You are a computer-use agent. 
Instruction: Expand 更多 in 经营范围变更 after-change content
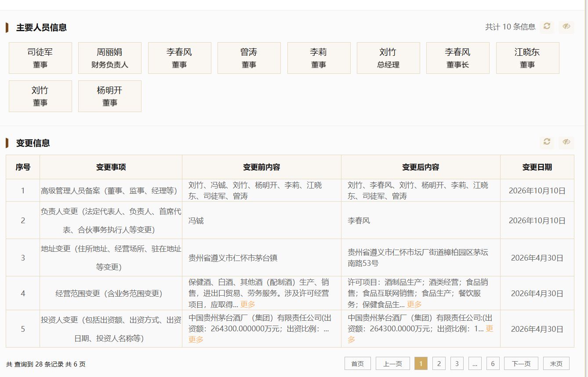414,304
